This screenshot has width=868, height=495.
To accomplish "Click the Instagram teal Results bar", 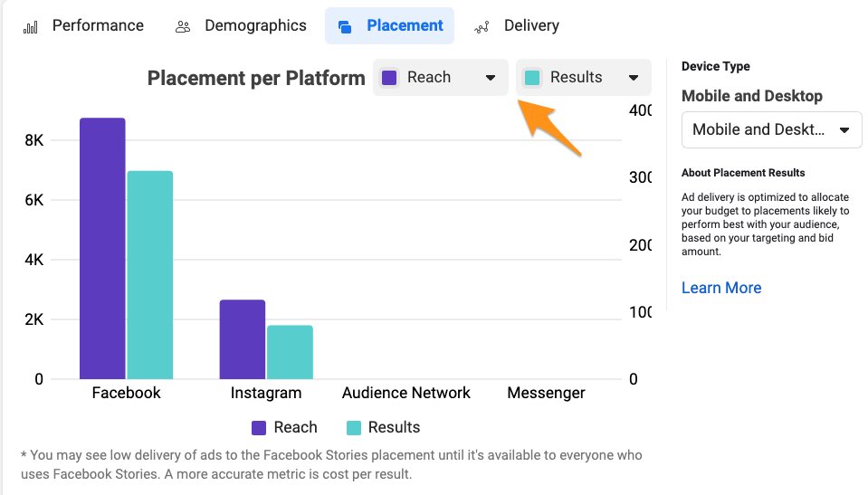I will click(x=290, y=352).
